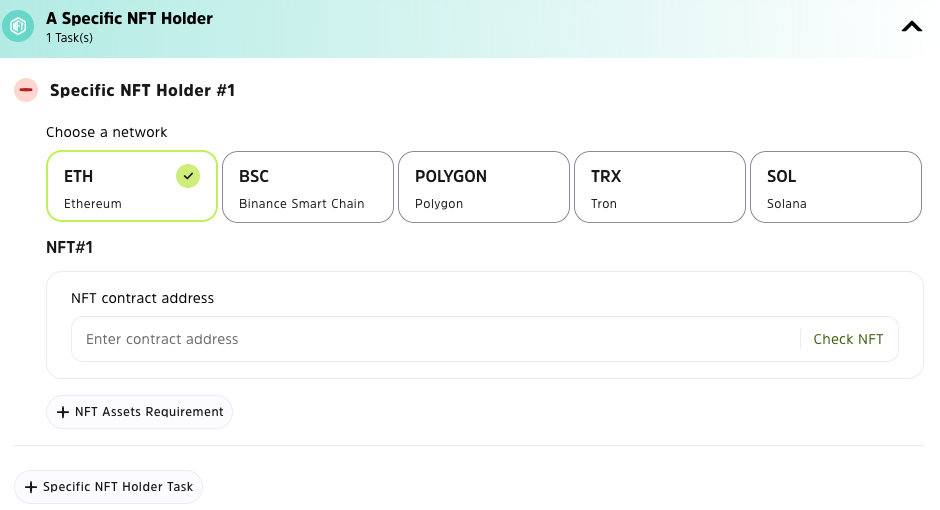The width and height of the screenshot is (940, 510).
Task: Add an NFT Assets Requirement
Action: click(x=139, y=412)
